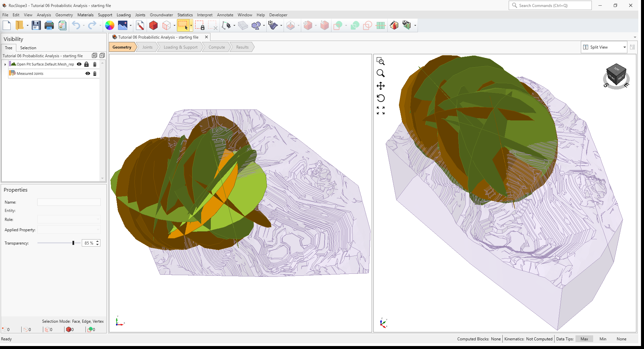Create a new file with the blank page icon
This screenshot has width=644, height=349.
pyautogui.click(x=7, y=25)
